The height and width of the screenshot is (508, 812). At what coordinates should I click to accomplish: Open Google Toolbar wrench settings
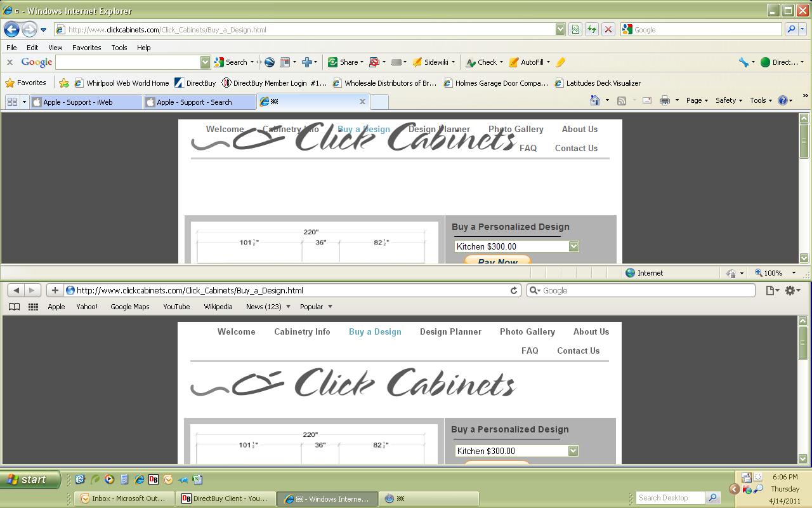pyautogui.click(x=743, y=62)
